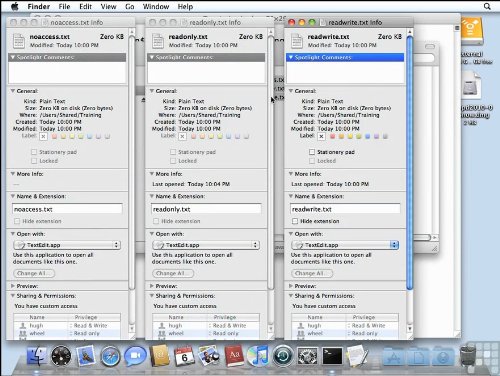Open the Go menu
This screenshot has height=376, width=500.
pos(130,6)
